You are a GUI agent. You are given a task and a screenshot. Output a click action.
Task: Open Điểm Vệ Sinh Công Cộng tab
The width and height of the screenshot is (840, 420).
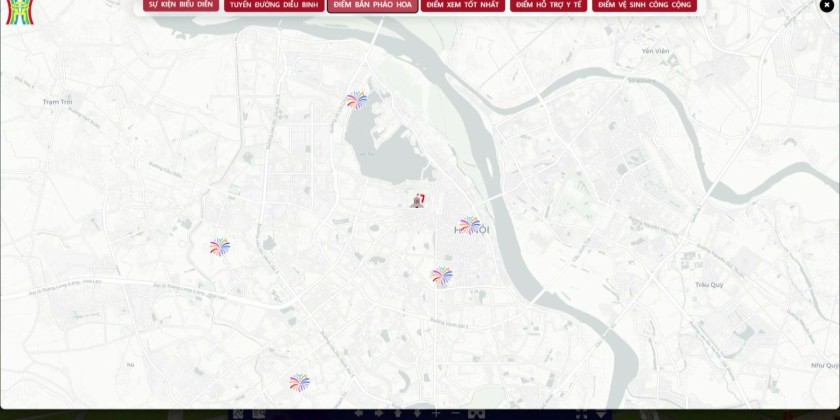[x=643, y=5]
